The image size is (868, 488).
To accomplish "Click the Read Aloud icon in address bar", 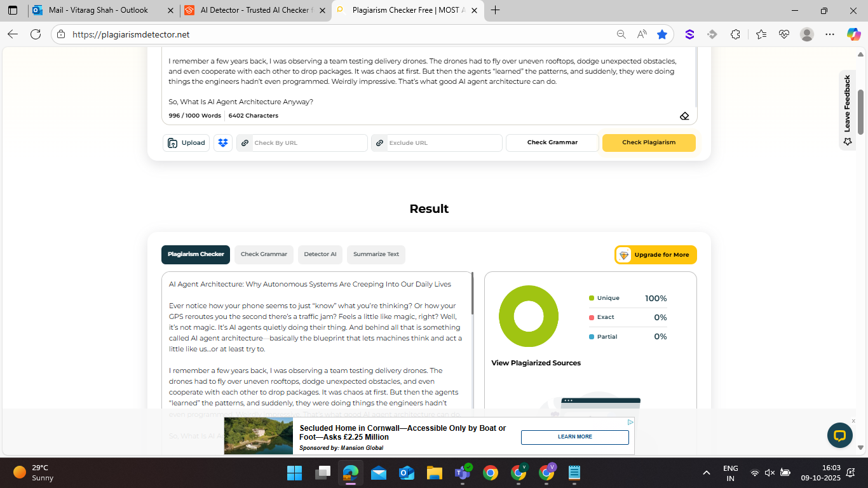I will [642, 34].
